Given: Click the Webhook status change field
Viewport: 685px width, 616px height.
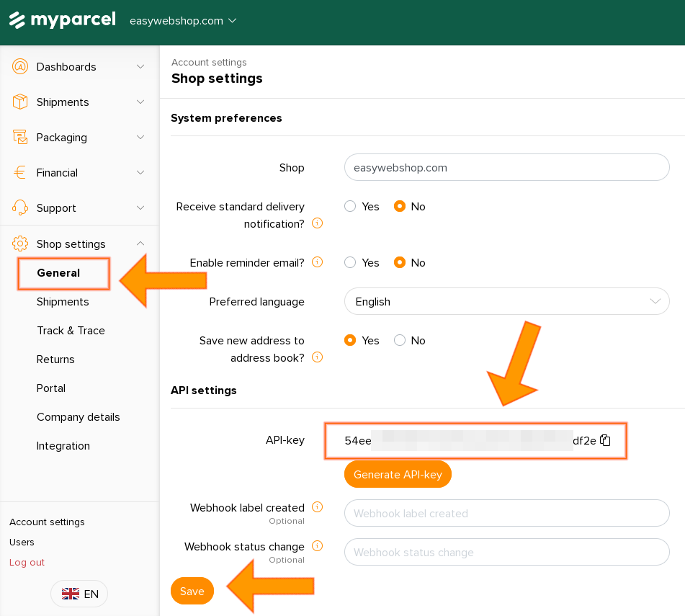Looking at the screenshot, I should [x=507, y=553].
